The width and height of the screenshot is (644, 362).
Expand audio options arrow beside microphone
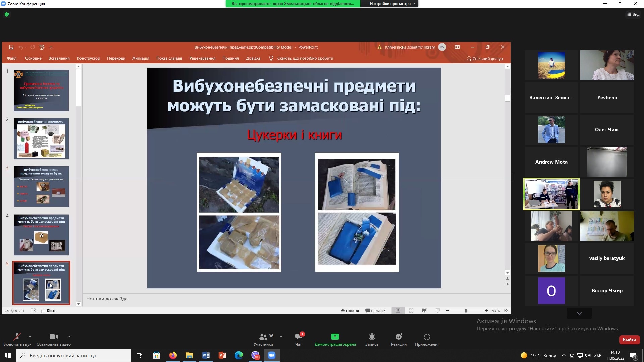[30, 336]
